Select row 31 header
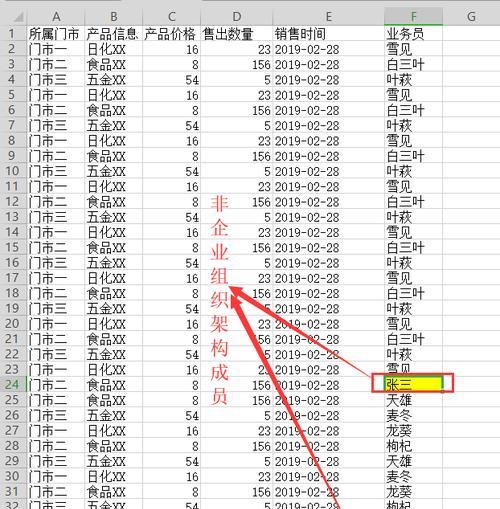 click(x=13, y=492)
